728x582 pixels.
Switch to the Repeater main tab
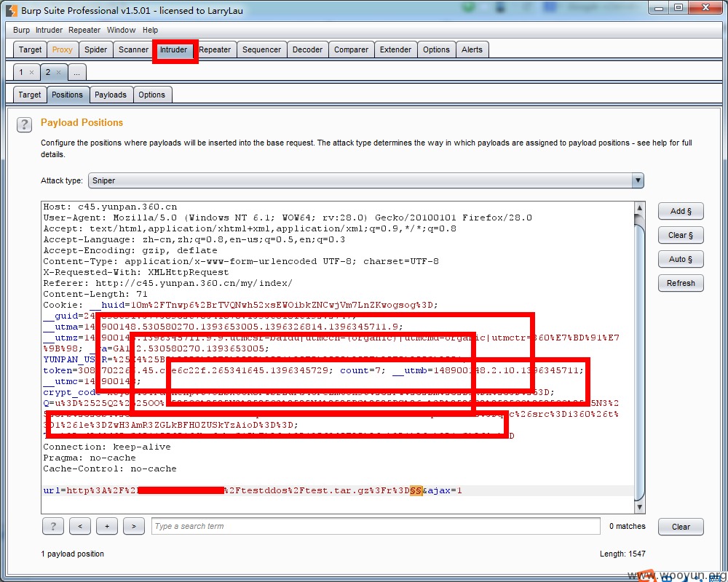click(x=215, y=49)
